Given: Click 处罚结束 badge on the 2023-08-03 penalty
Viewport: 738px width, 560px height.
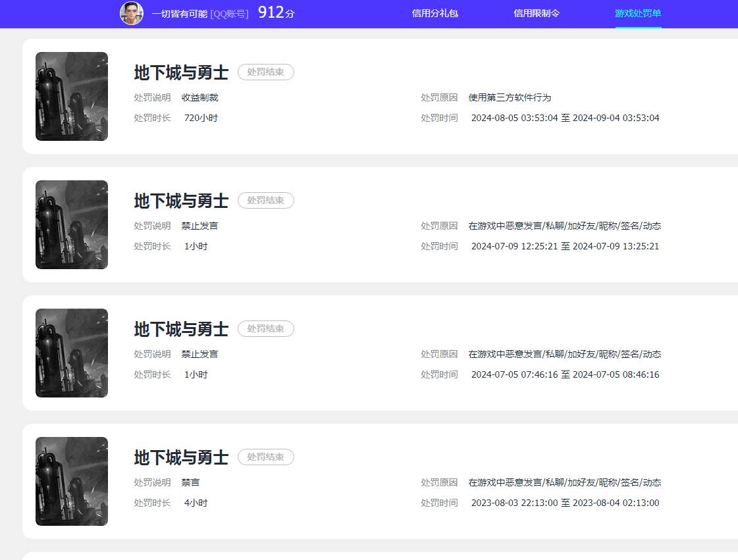Looking at the screenshot, I should pyautogui.click(x=265, y=457).
